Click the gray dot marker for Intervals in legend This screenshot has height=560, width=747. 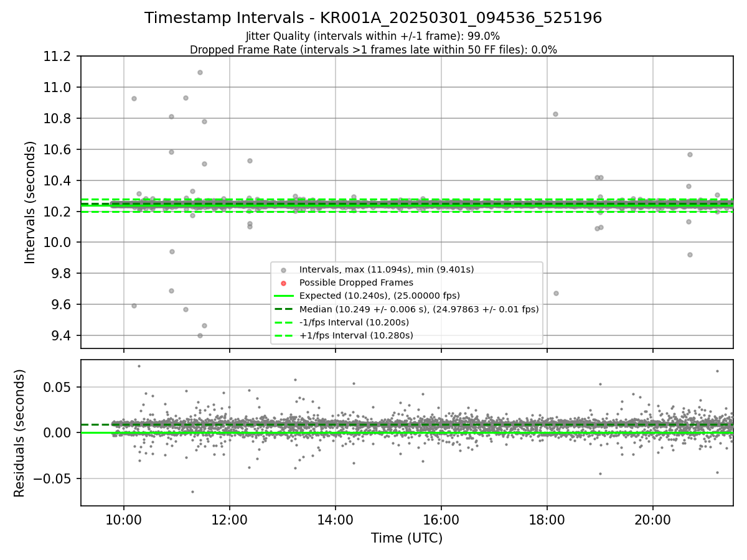(x=283, y=270)
